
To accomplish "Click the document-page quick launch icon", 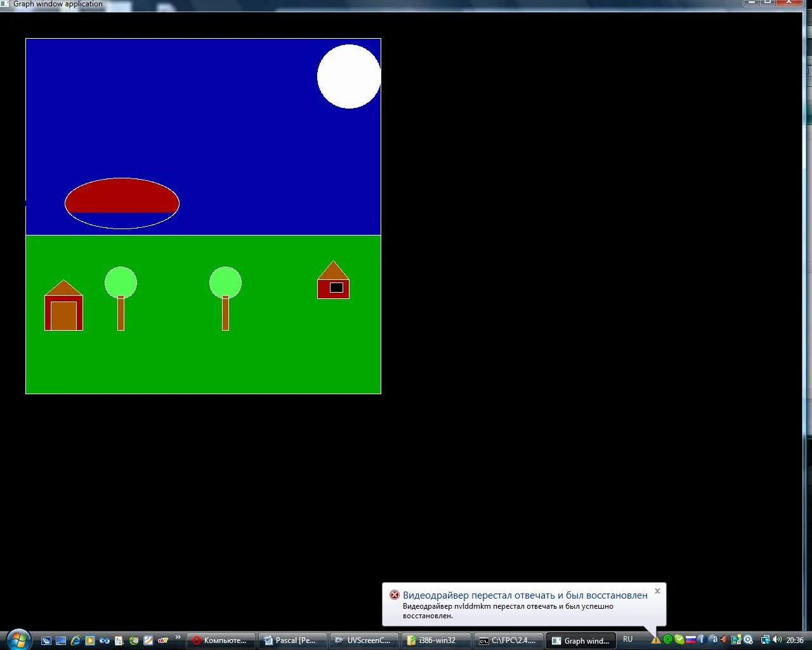I will click(x=119, y=640).
